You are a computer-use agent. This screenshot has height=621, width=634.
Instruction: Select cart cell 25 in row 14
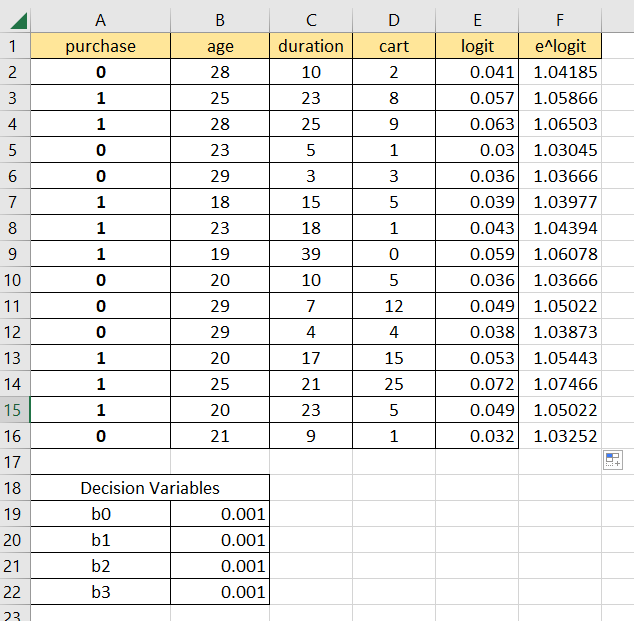(394, 384)
